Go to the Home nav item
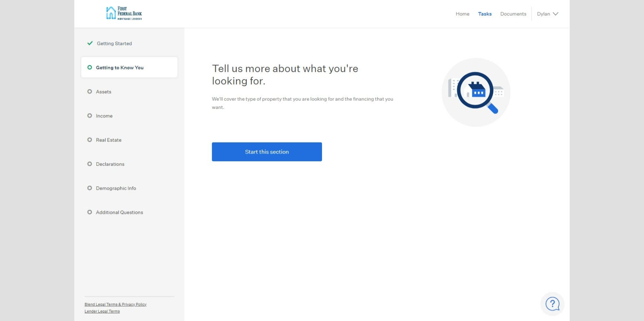Image resolution: width=644 pixels, height=321 pixels. pyautogui.click(x=462, y=14)
